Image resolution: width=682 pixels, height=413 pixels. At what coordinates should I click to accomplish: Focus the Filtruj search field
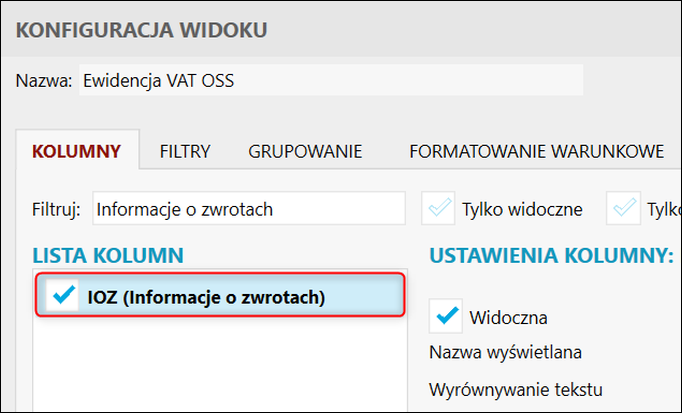(x=248, y=210)
